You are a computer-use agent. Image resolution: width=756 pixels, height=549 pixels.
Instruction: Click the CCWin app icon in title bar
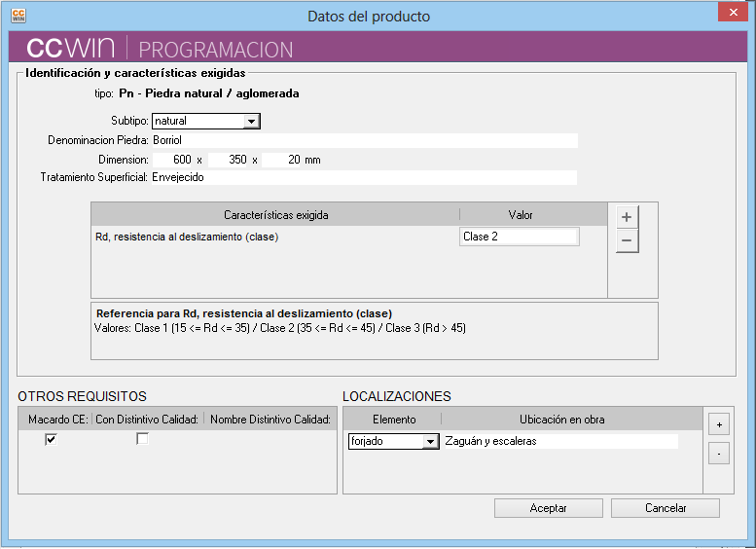coord(18,16)
